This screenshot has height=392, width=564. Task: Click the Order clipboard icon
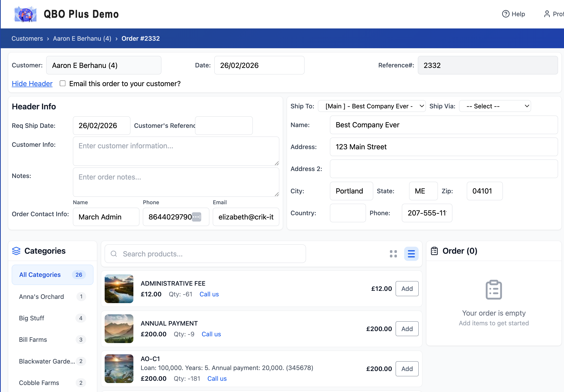click(x=434, y=251)
